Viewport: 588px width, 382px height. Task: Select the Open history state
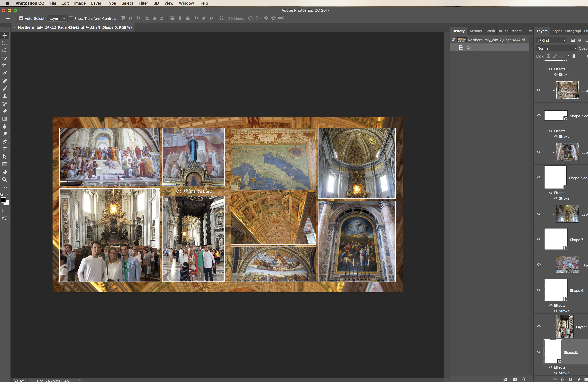(489, 48)
